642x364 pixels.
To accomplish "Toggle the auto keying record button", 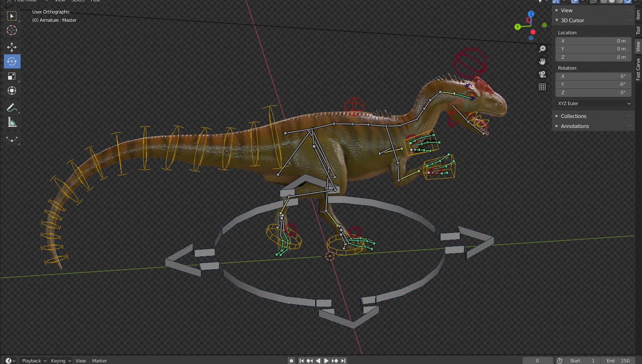I will (291, 361).
